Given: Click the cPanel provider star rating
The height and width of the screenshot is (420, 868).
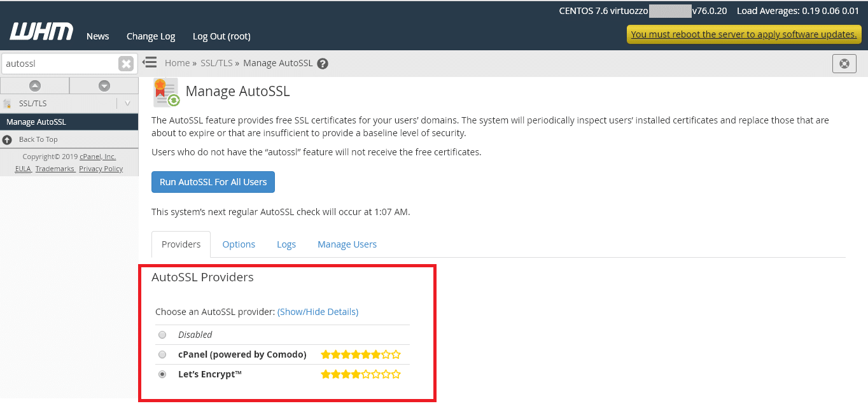Looking at the screenshot, I should [x=361, y=354].
